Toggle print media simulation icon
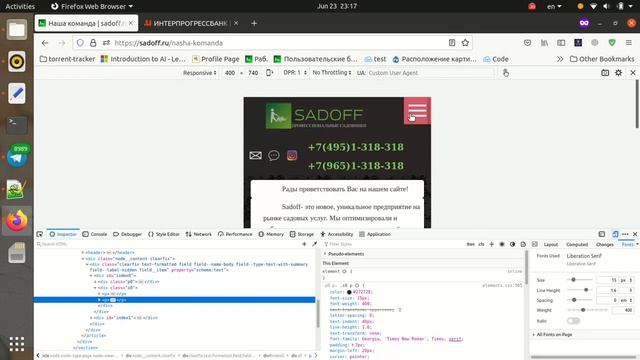 point(523,244)
